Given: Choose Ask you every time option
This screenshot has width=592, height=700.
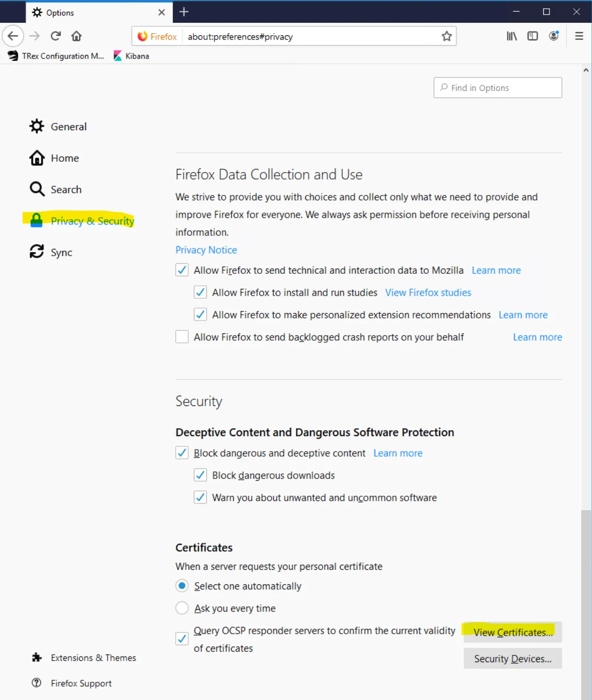Looking at the screenshot, I should coord(182,608).
